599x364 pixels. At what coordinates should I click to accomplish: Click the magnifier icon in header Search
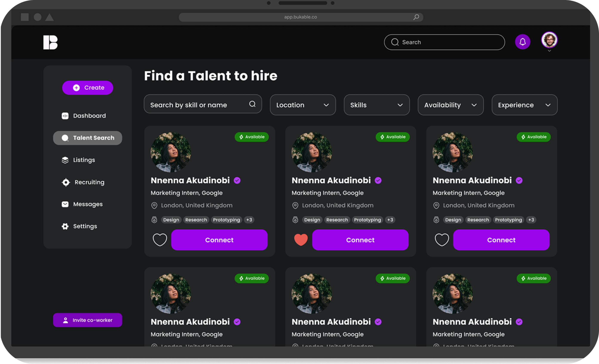click(395, 42)
